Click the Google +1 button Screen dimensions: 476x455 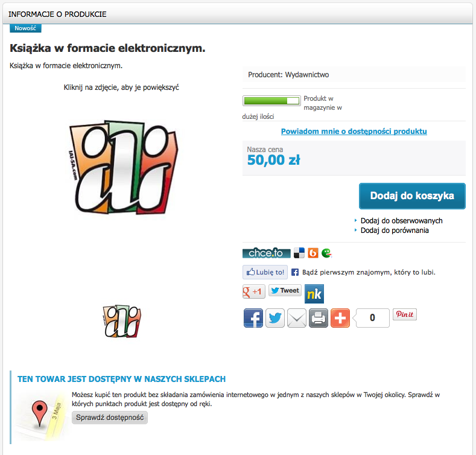tap(254, 291)
